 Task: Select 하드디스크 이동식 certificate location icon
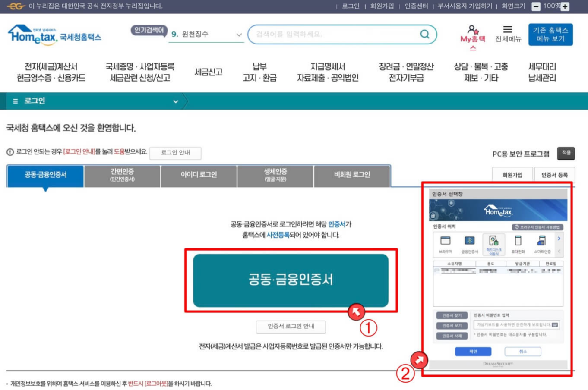click(493, 245)
